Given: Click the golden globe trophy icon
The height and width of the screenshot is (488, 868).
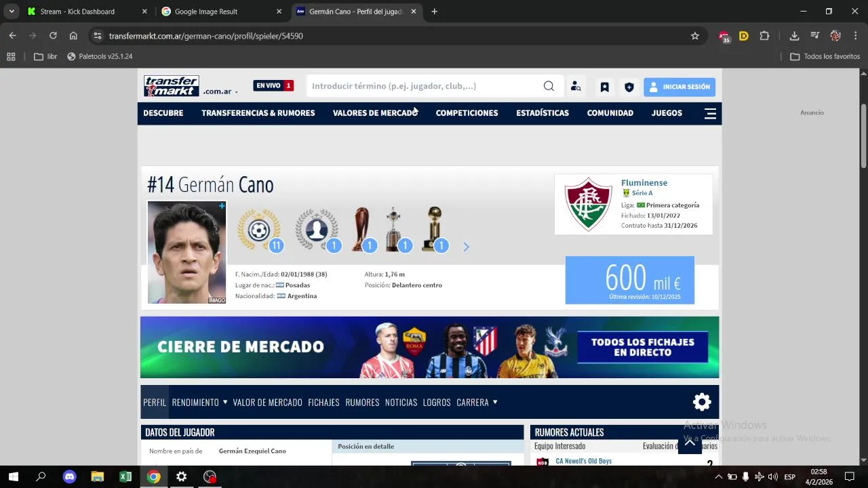Looking at the screenshot, I should pos(434,230).
